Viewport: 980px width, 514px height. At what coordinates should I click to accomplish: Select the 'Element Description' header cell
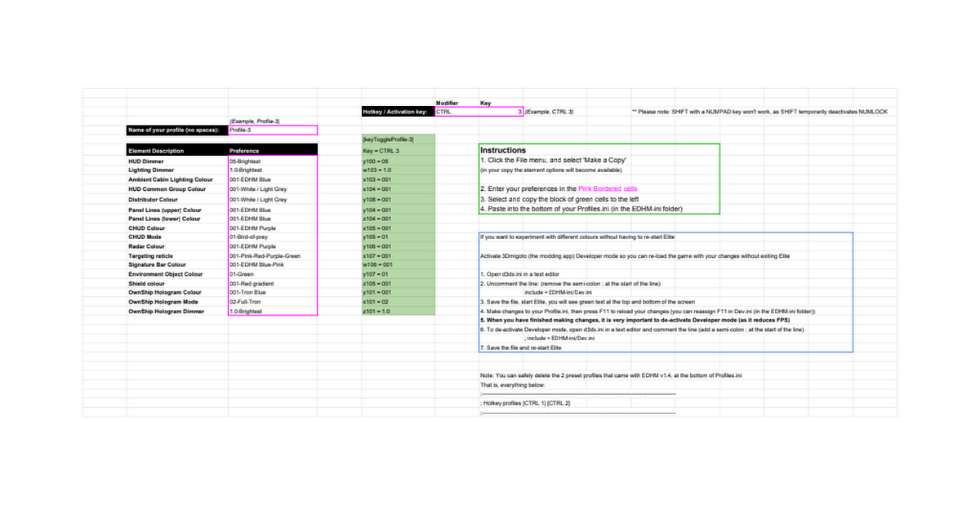tap(177, 151)
